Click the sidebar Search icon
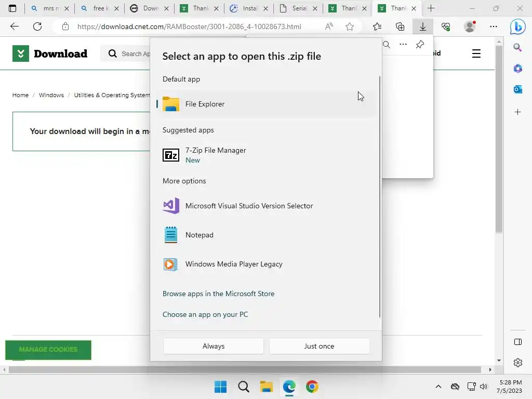The height and width of the screenshot is (399, 532). pos(517,47)
